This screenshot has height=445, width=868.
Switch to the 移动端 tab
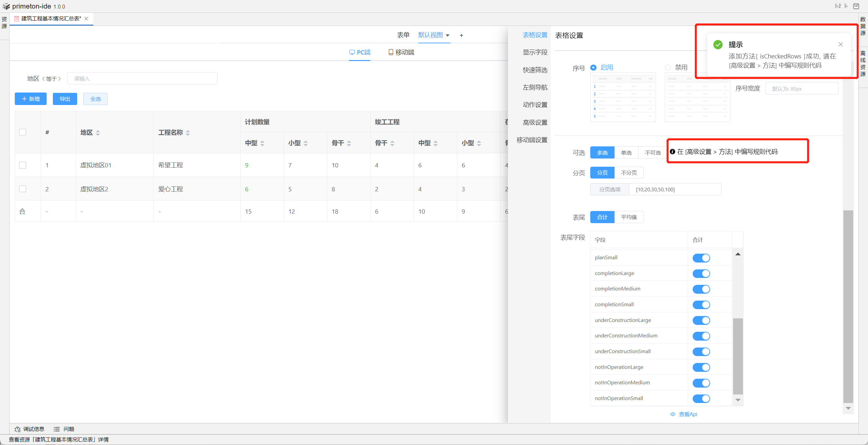(x=401, y=52)
